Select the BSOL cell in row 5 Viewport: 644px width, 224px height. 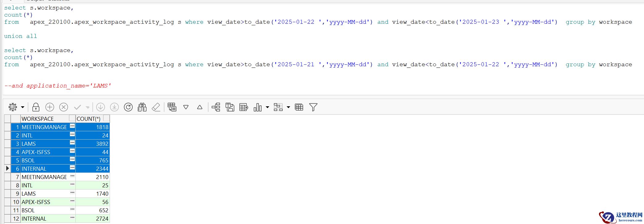pyautogui.click(x=48, y=160)
